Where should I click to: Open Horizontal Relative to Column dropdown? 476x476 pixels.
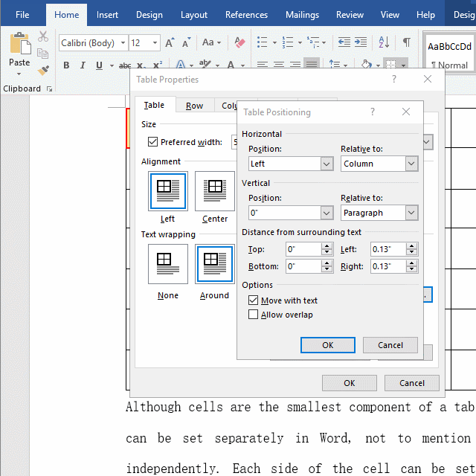411,164
